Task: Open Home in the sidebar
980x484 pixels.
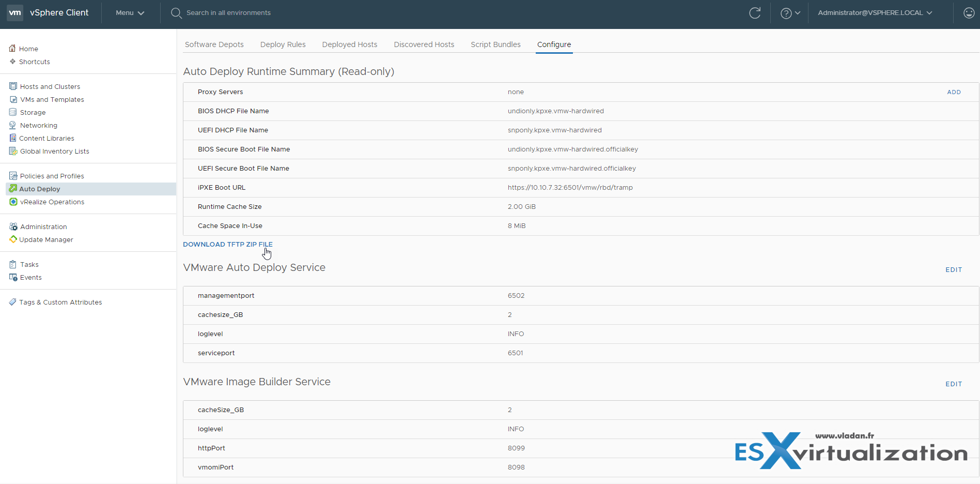Action: coord(28,49)
